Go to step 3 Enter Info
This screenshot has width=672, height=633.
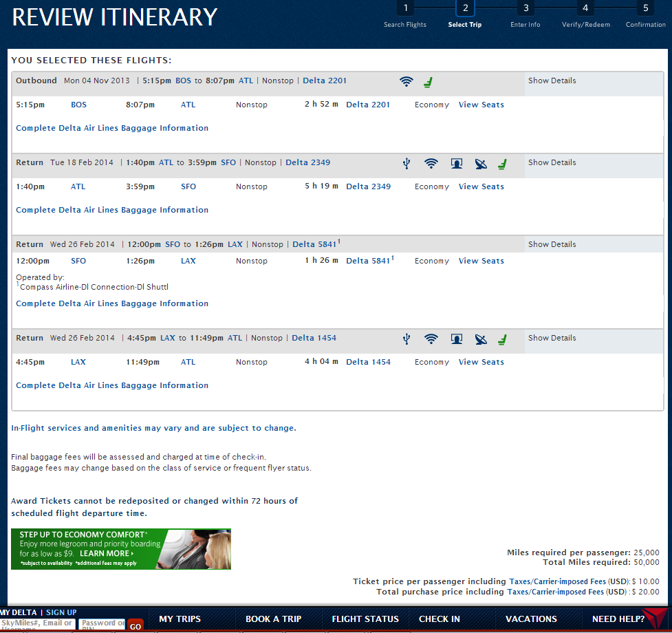(525, 15)
